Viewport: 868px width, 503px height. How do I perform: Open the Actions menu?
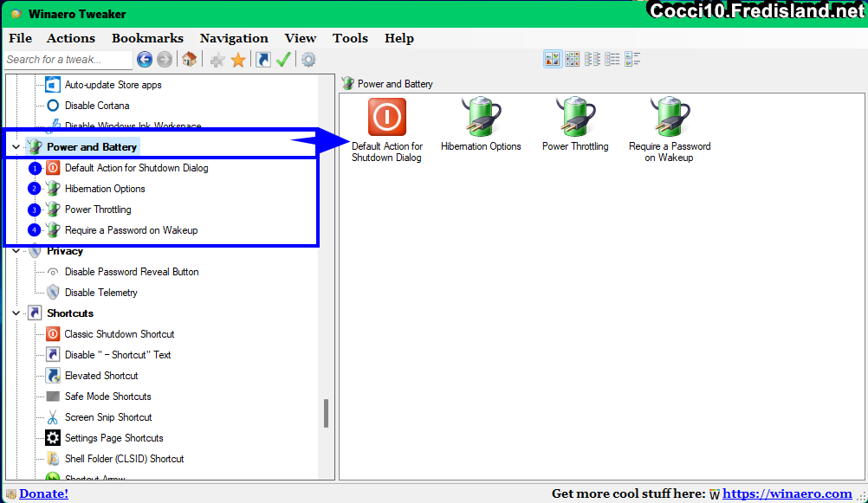pyautogui.click(x=71, y=38)
